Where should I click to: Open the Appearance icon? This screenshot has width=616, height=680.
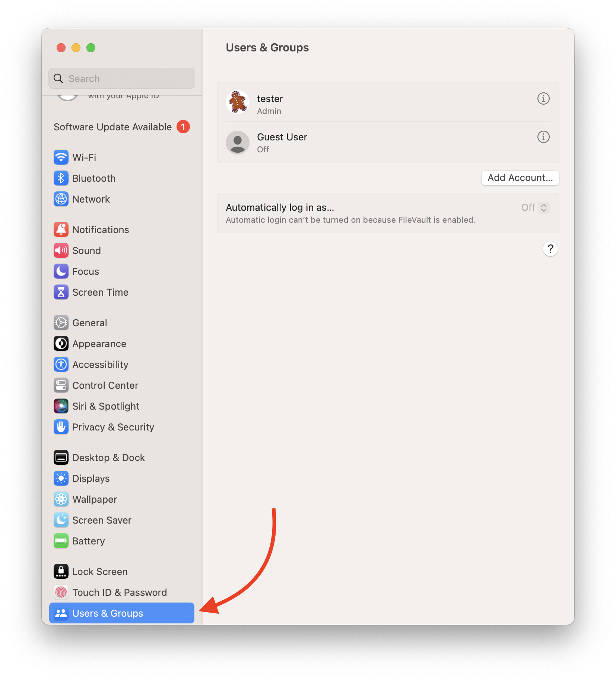(61, 343)
